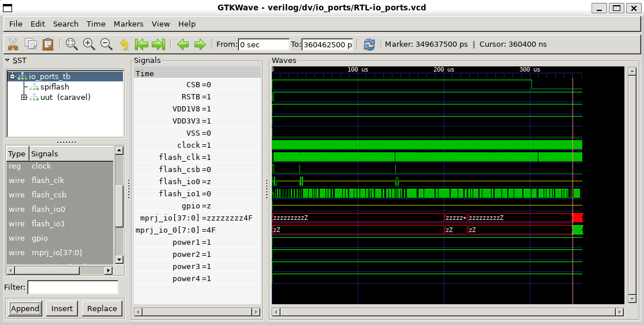The height and width of the screenshot is (325, 644).
Task: Click the Copy toolbar icon
Action: (31, 44)
